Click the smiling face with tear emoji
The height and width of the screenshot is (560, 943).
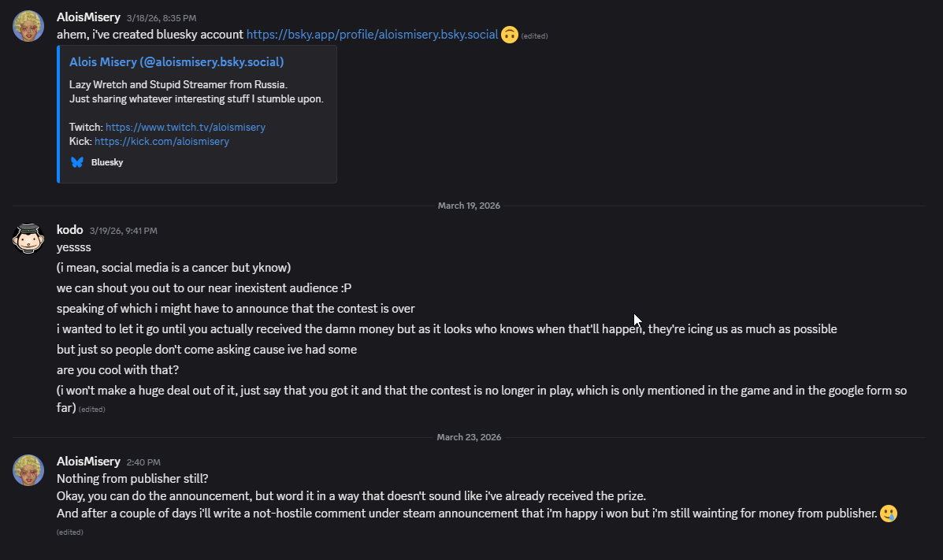889,514
